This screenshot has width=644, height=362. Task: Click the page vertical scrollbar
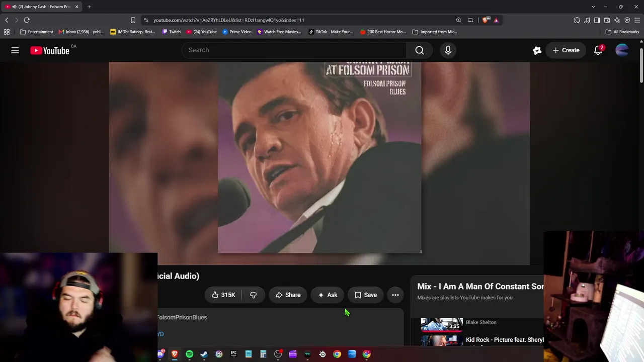pyautogui.click(x=641, y=65)
